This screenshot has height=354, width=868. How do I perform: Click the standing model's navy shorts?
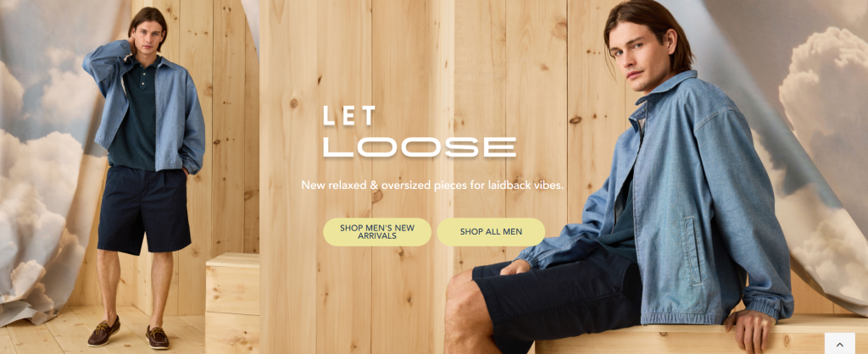(x=144, y=210)
